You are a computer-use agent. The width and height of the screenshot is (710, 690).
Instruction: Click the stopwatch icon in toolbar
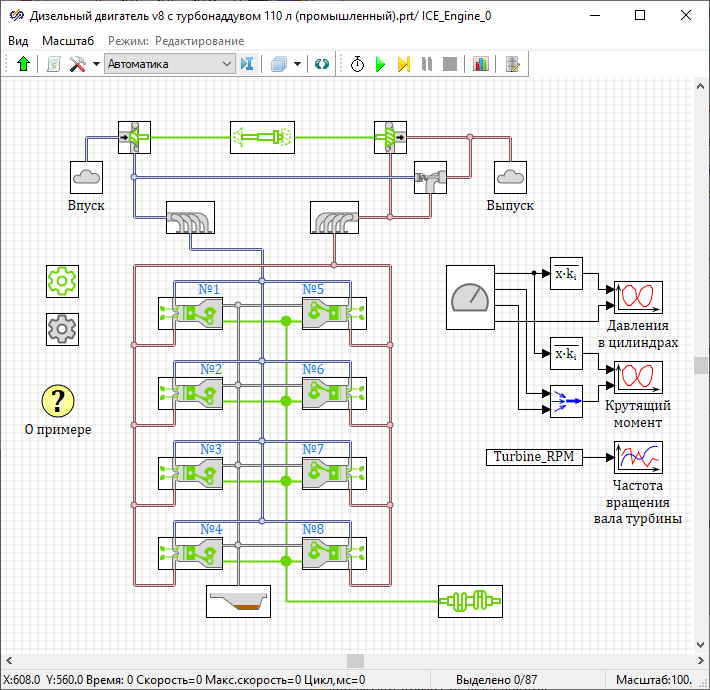coord(358,64)
